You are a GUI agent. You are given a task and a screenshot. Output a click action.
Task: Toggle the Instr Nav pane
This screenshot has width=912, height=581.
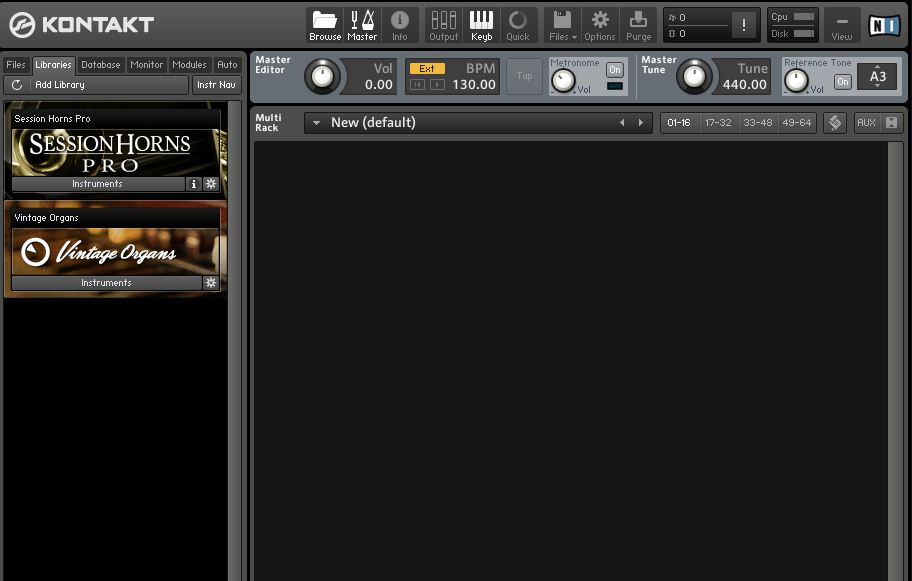click(x=216, y=85)
